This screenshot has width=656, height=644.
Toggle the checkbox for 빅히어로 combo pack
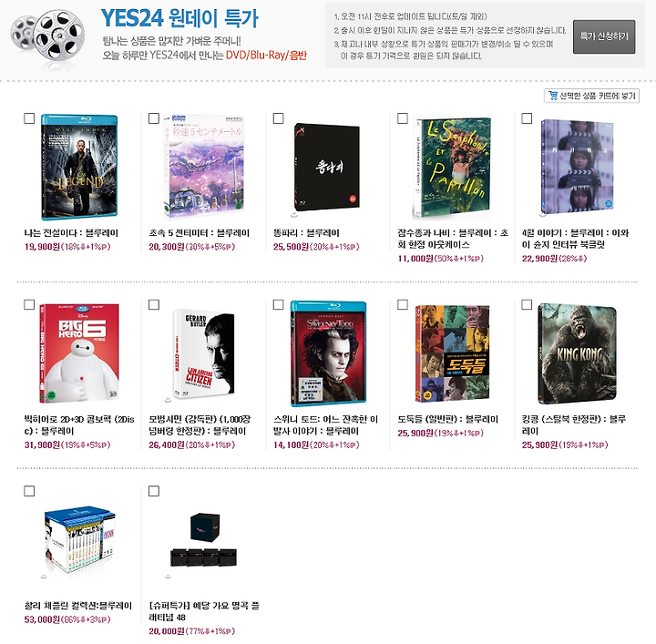[x=29, y=305]
